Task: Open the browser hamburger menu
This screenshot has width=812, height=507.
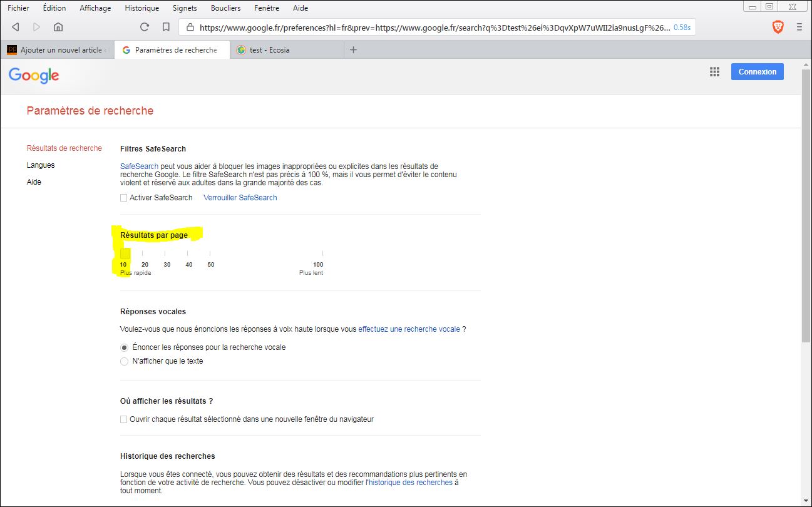Action: [799, 27]
